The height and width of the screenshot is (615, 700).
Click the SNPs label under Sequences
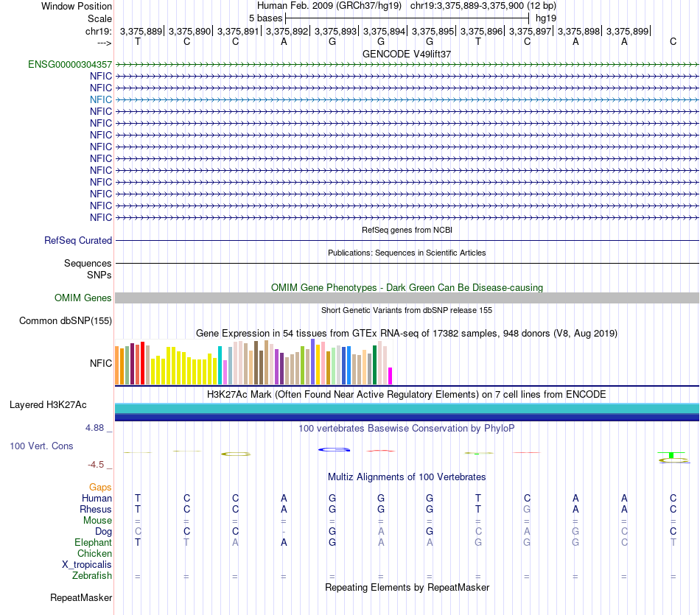coord(99,275)
